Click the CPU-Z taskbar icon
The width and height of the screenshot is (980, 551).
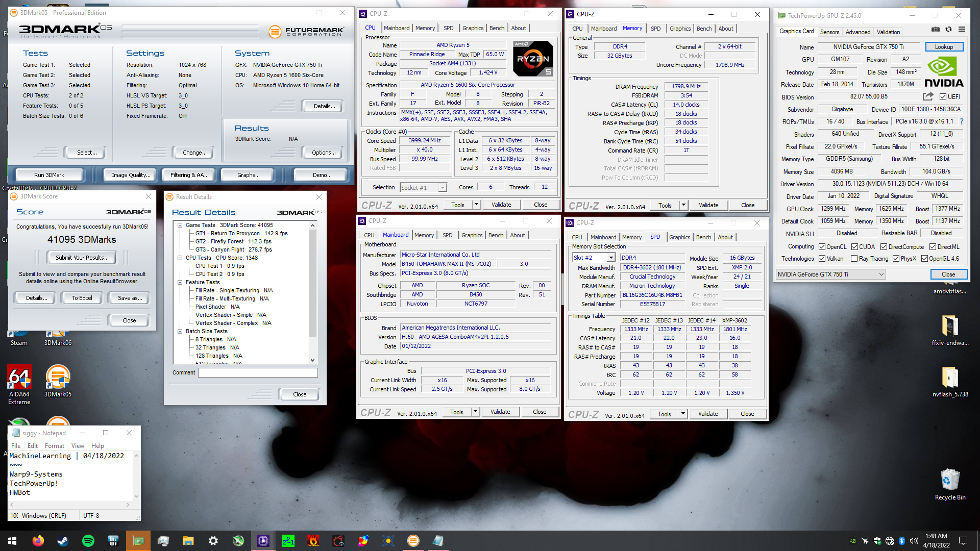pyautogui.click(x=263, y=541)
